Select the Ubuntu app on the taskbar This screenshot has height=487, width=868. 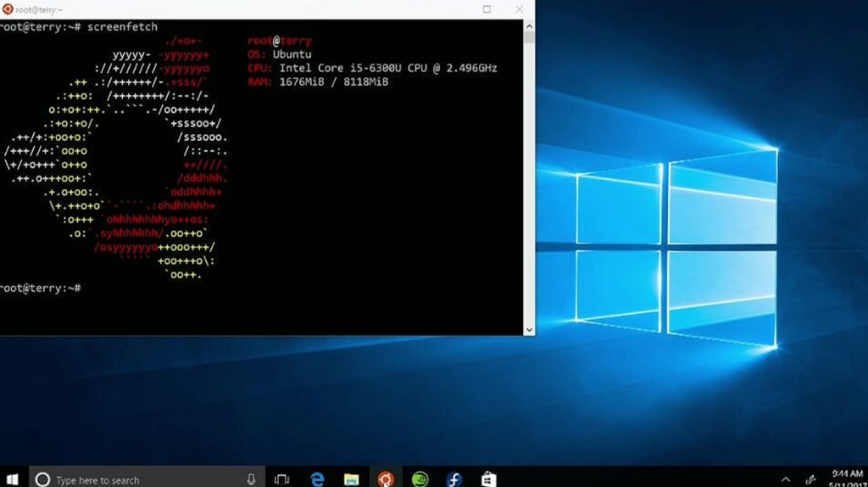pyautogui.click(x=386, y=479)
